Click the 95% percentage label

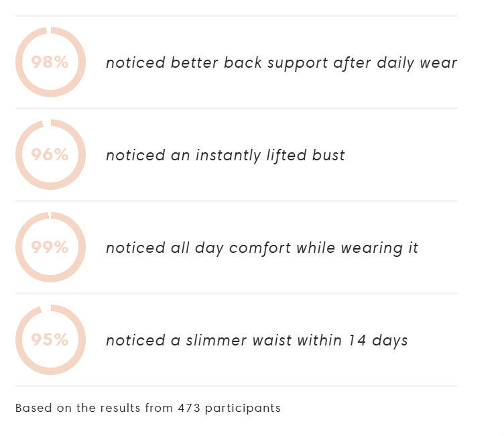point(50,340)
